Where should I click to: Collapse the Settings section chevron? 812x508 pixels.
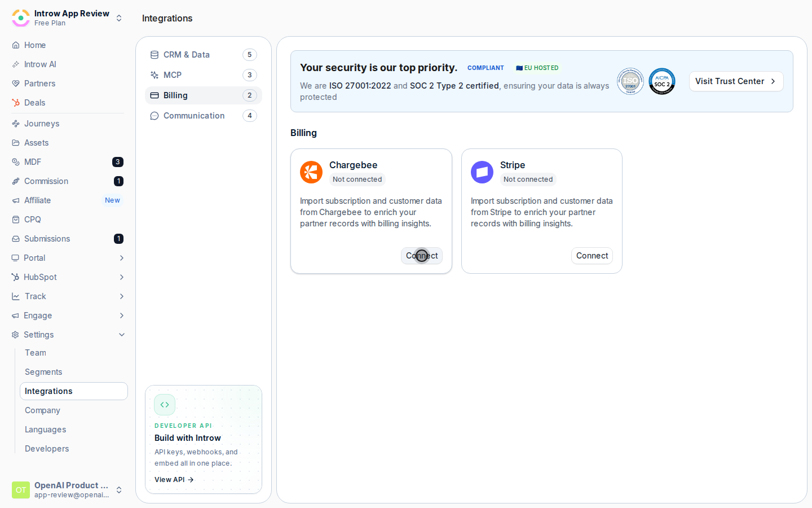click(x=122, y=335)
